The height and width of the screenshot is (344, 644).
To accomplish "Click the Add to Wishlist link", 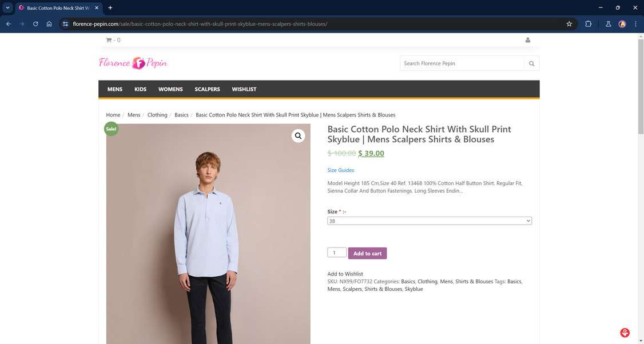I will click(345, 274).
